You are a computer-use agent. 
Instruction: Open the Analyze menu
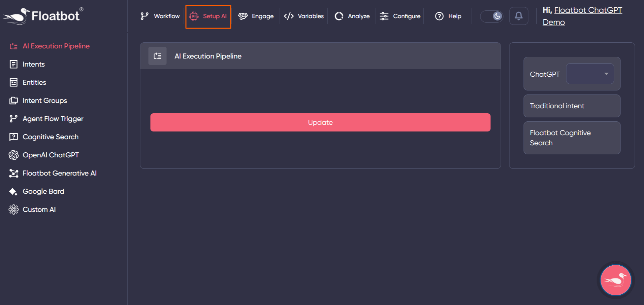click(352, 16)
